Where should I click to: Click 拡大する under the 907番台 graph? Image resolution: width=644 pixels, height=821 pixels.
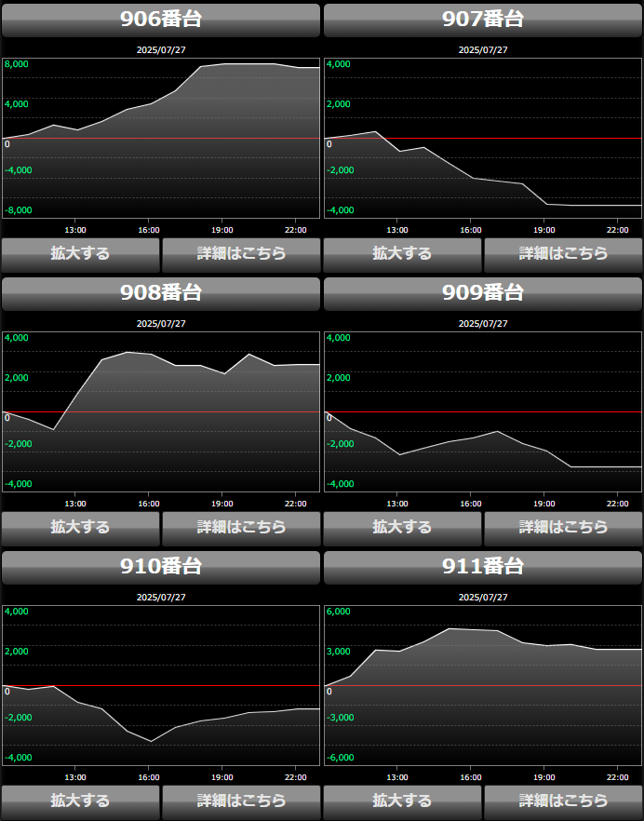(402, 255)
